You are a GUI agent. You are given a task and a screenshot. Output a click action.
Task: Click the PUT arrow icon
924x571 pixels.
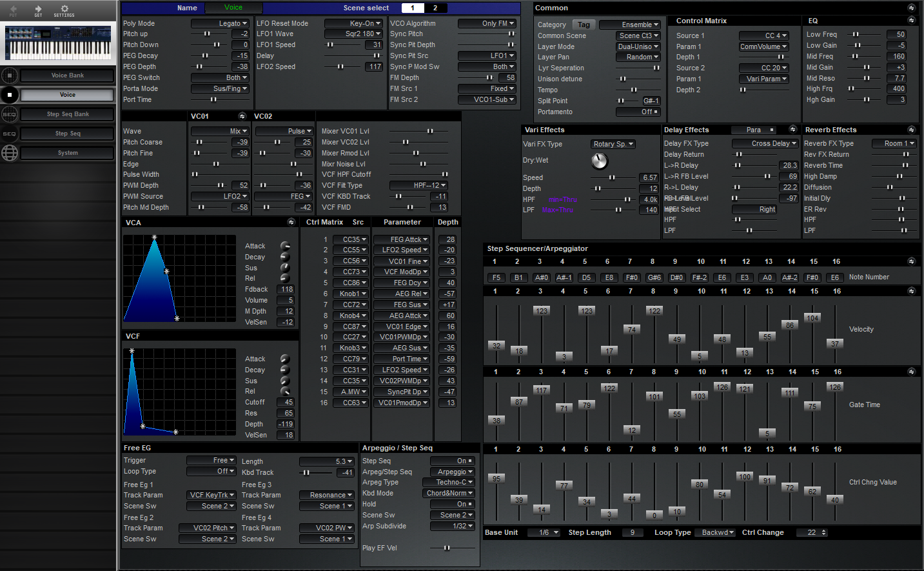click(13, 9)
